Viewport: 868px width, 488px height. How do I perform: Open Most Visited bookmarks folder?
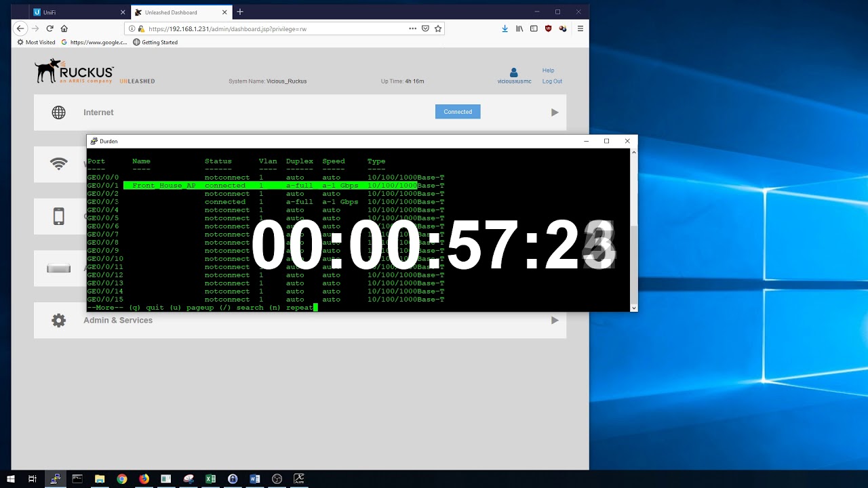[x=36, y=42]
